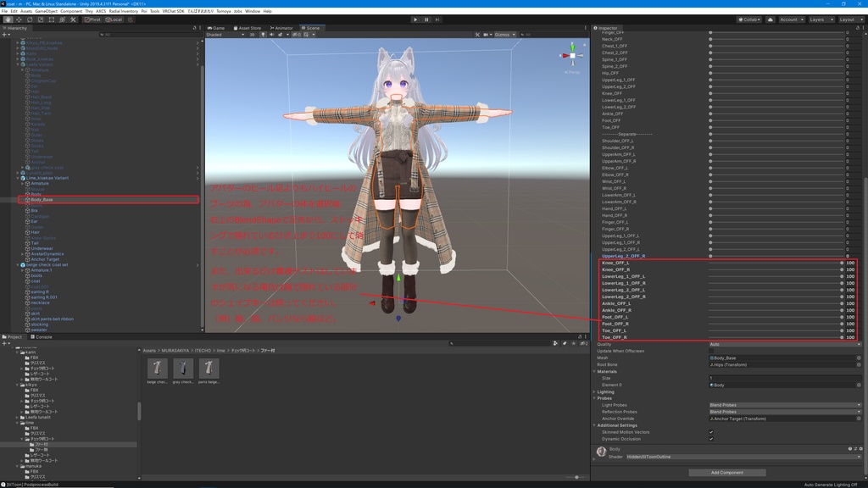Open Collab dropdown
Viewport: 868px width, 488px height.
749,19
